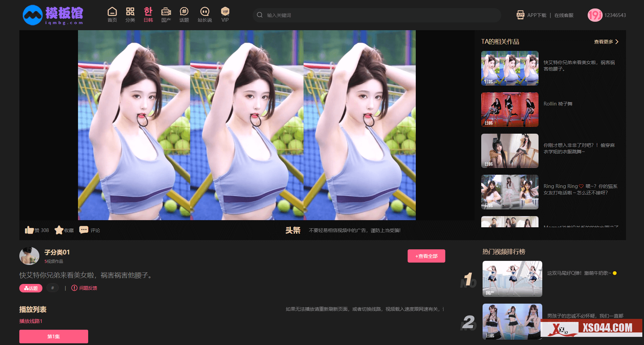Open the 国产 live icon

tap(166, 12)
